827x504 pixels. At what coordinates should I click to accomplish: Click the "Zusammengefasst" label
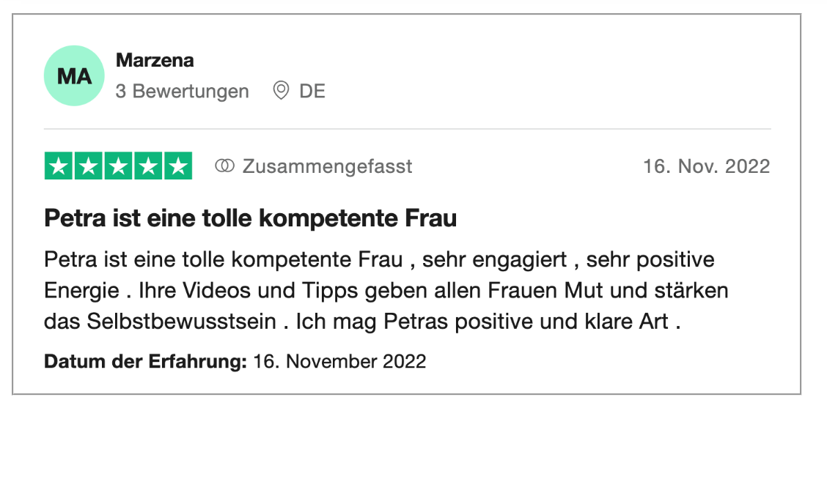coord(327,166)
